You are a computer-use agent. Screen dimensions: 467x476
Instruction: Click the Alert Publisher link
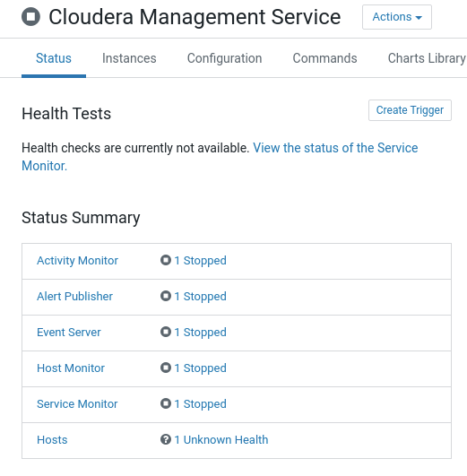pyautogui.click(x=74, y=297)
